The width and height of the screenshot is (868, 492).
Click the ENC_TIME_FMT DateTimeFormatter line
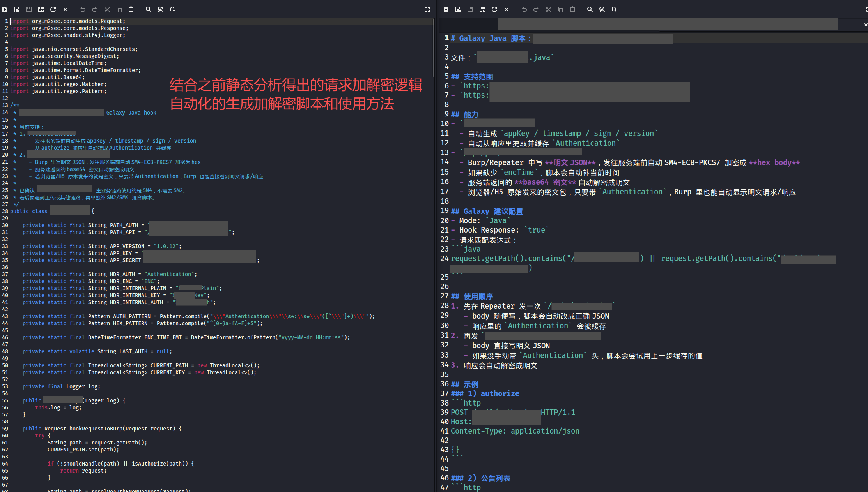coord(186,337)
